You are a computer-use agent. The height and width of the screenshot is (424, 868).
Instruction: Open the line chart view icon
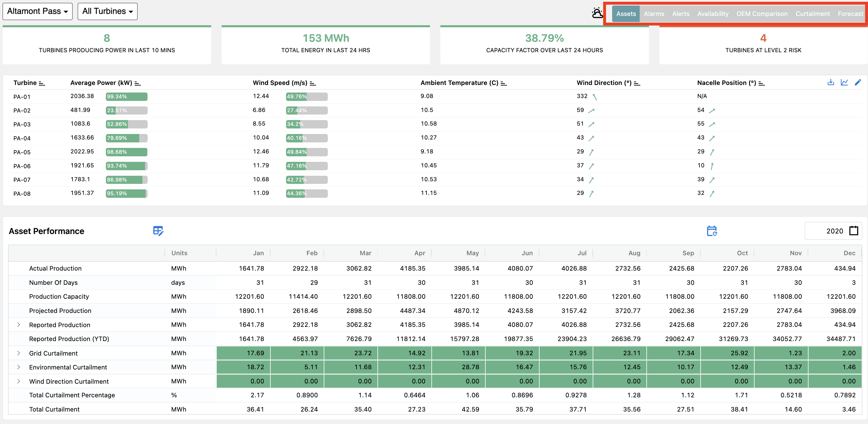844,82
